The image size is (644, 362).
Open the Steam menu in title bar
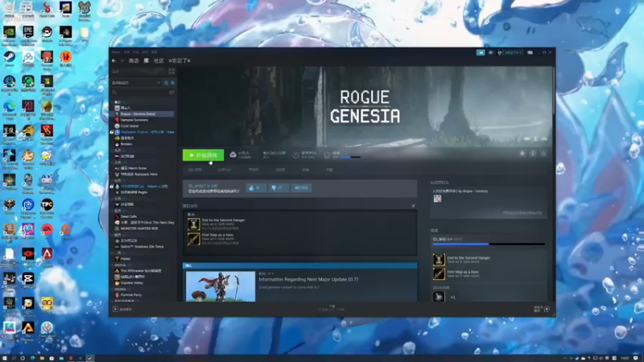116,52
